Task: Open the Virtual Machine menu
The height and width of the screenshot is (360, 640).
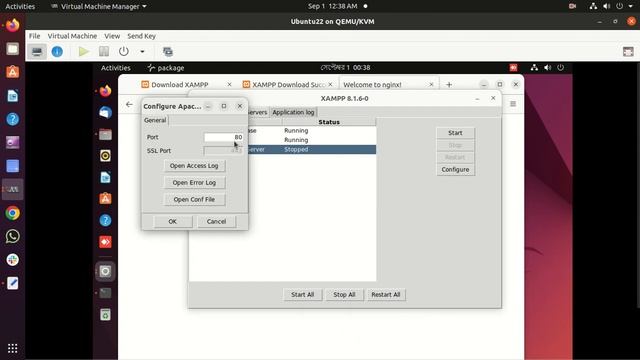Action: [72, 36]
